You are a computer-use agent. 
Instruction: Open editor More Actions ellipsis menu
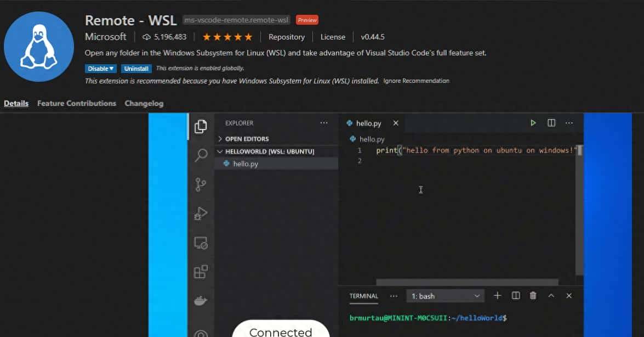point(569,123)
